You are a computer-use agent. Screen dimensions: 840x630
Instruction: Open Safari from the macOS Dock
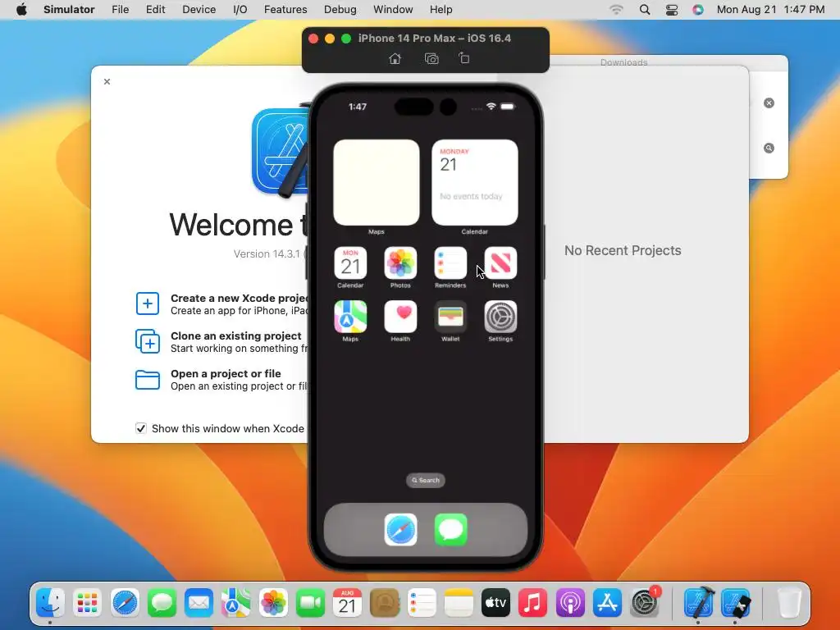coord(125,603)
